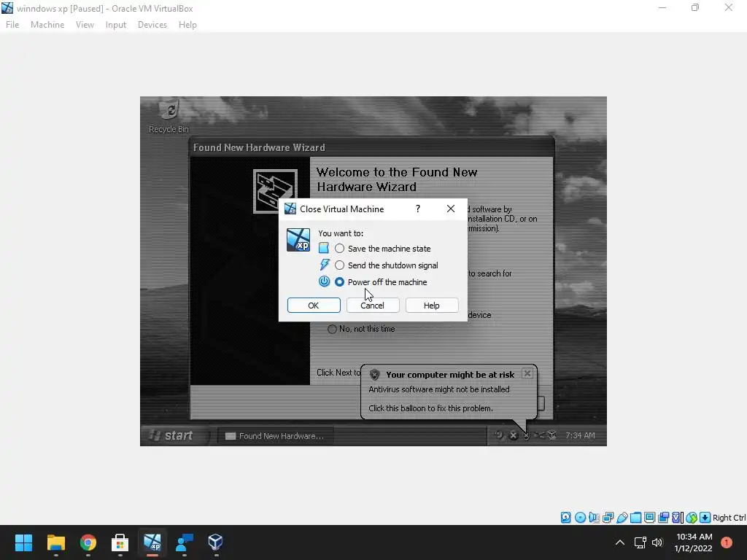
Task: Click the XP tray VirtualBox cube icon
Action: (551, 435)
